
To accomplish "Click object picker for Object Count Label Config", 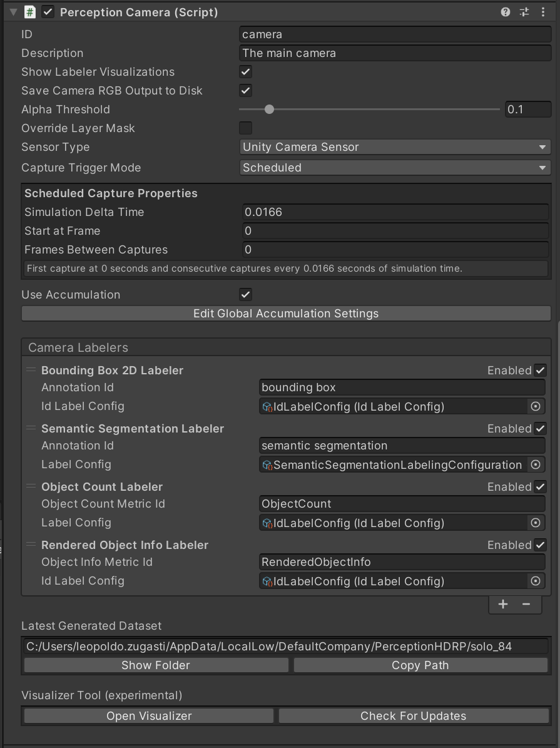I will [536, 523].
